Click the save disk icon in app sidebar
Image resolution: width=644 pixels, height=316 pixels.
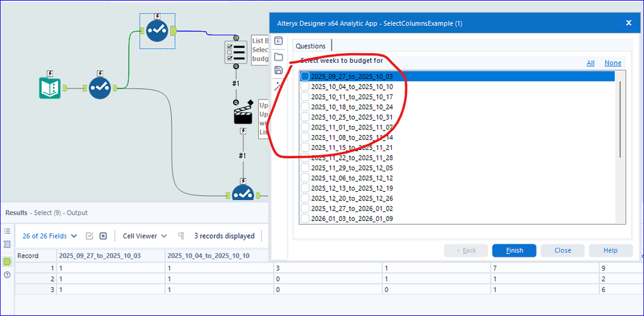[279, 70]
